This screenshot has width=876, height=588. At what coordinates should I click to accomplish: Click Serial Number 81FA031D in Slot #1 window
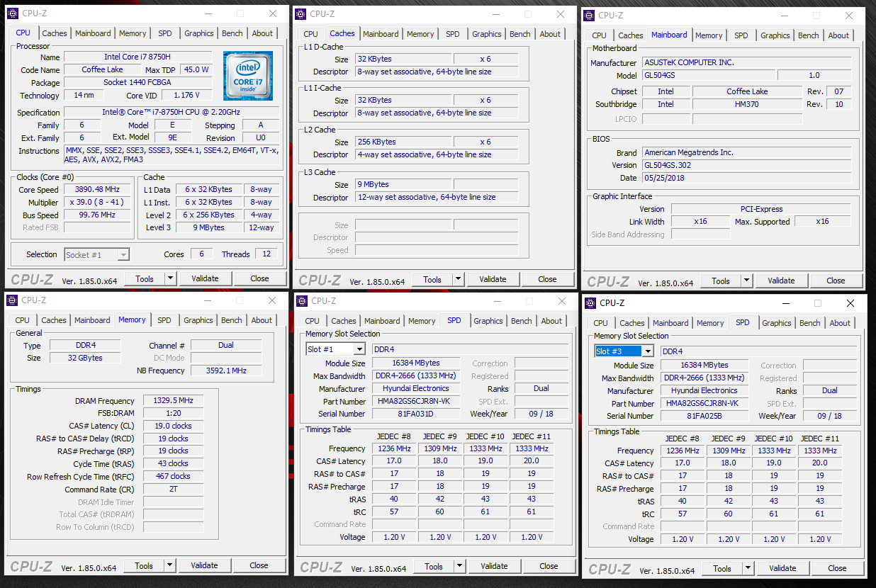click(x=415, y=414)
